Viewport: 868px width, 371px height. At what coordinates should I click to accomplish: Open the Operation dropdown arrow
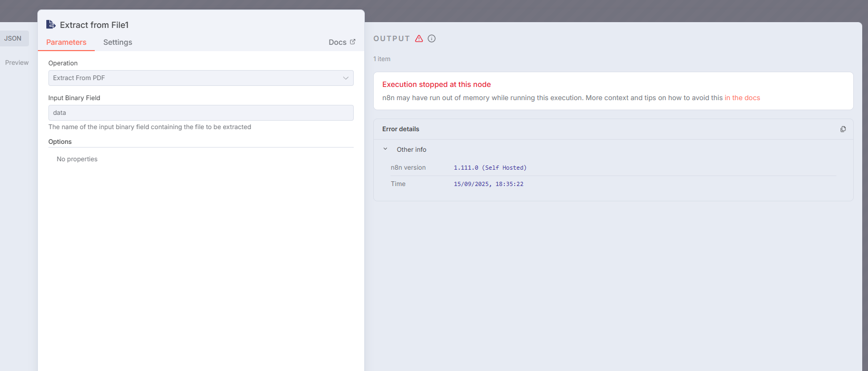345,78
